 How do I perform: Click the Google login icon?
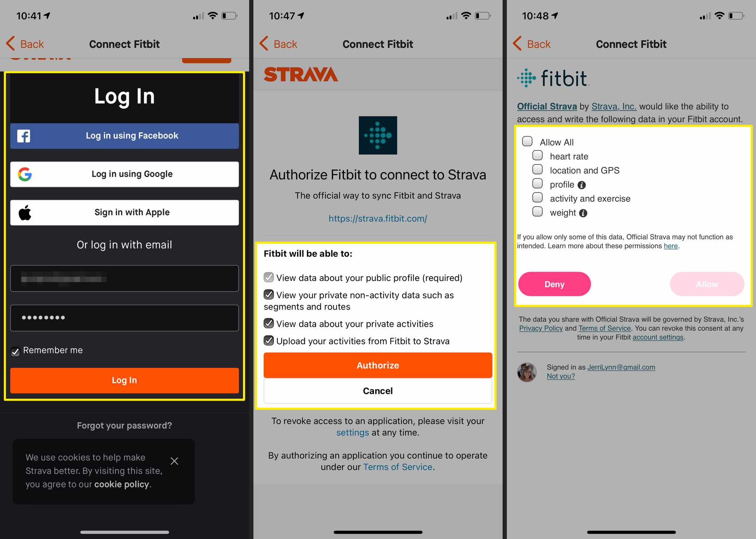(26, 174)
